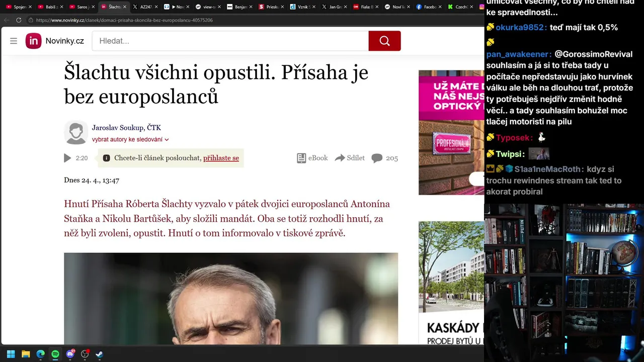644x362 pixels.
Task: Open the Novinky.cz hamburger menu
Action: tap(14, 41)
